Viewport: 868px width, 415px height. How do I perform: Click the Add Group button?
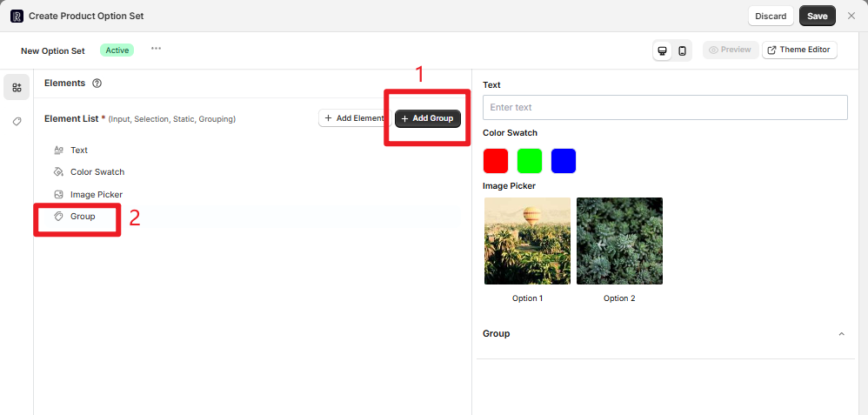tap(428, 118)
